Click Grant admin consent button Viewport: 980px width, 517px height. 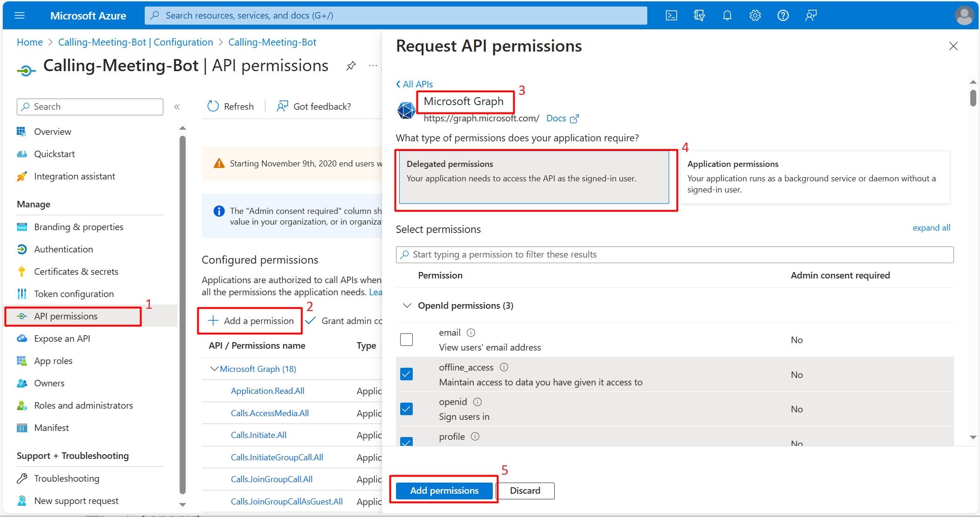click(343, 321)
